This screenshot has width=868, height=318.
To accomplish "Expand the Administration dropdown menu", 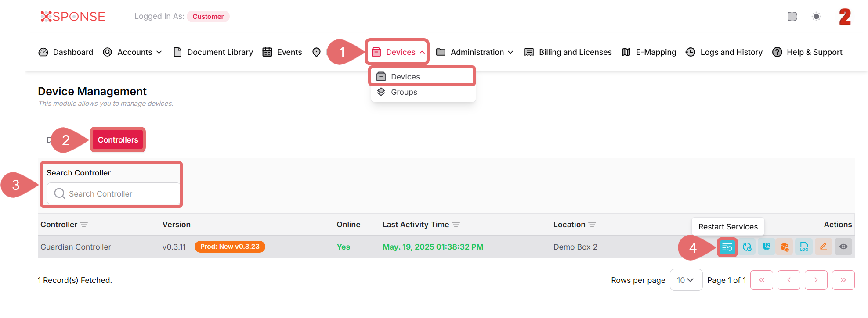I will [x=475, y=52].
